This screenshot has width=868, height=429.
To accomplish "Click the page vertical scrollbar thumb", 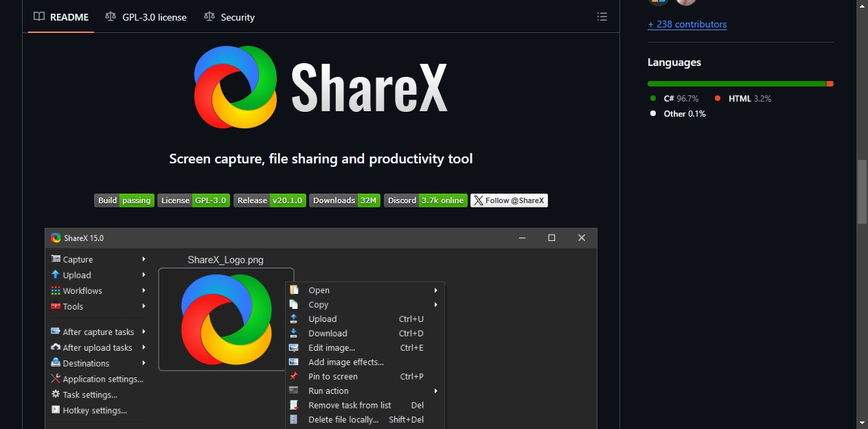I will (x=862, y=192).
